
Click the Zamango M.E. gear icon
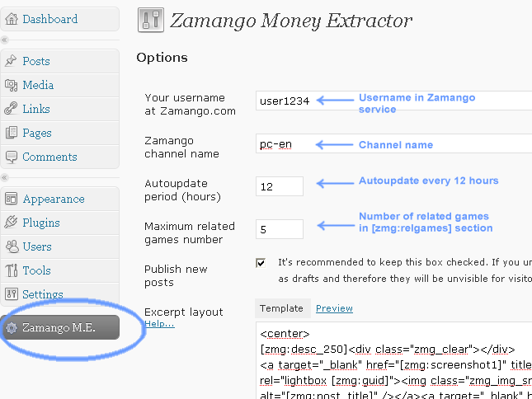[x=12, y=327]
